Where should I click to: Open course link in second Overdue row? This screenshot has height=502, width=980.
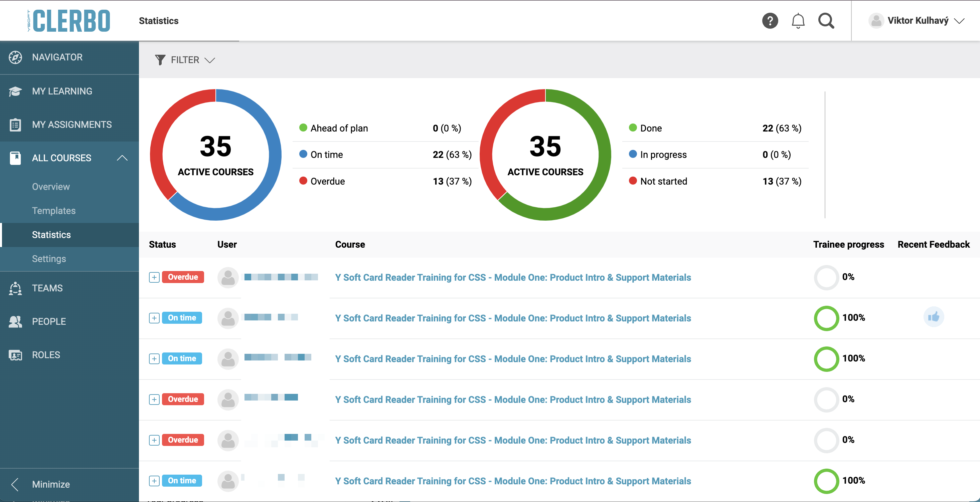(x=513, y=399)
